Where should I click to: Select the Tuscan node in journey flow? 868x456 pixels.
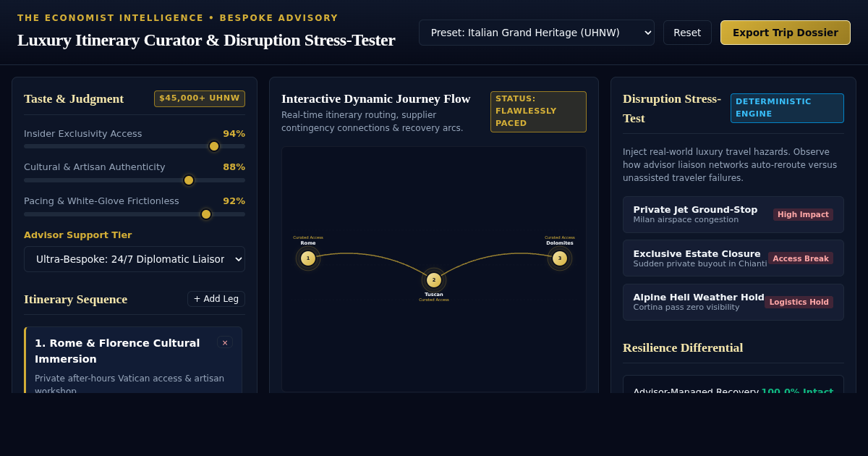click(x=434, y=280)
